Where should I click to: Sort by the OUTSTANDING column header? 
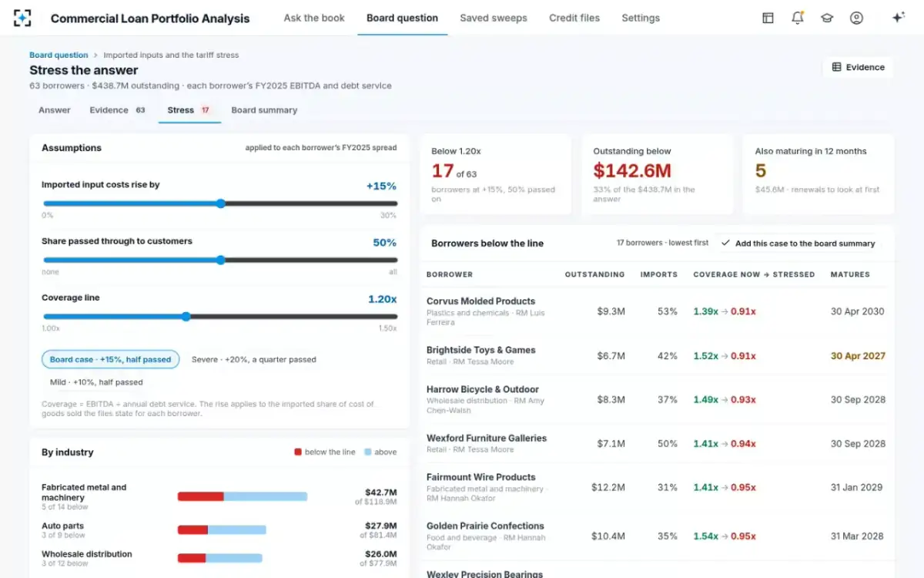594,274
